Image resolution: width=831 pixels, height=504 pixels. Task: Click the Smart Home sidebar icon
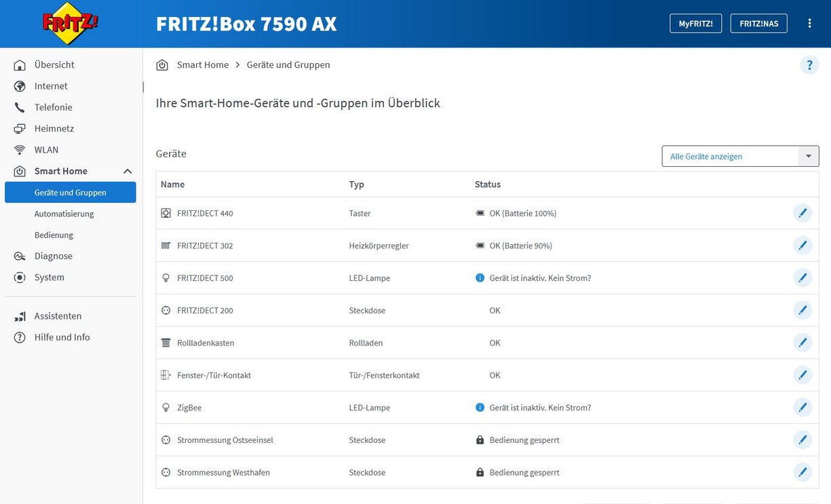click(x=20, y=172)
